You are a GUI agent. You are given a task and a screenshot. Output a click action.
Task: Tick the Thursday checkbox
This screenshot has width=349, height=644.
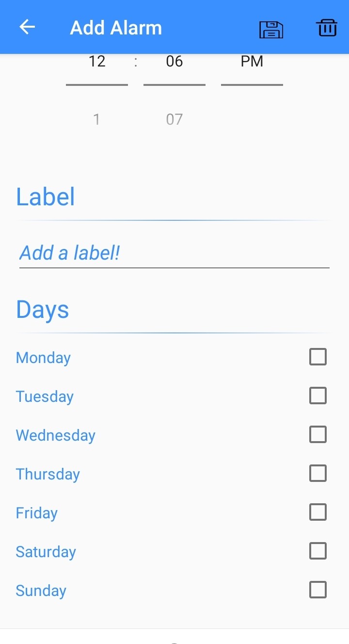coord(318,473)
